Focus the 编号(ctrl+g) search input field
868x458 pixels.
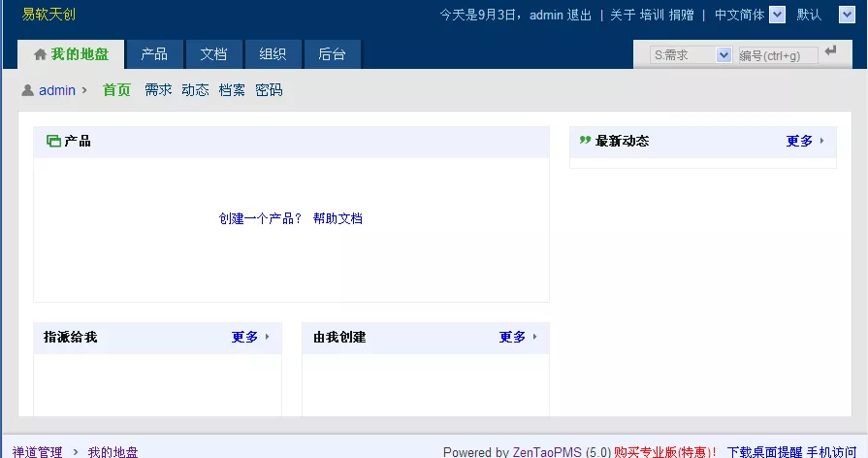click(x=778, y=55)
